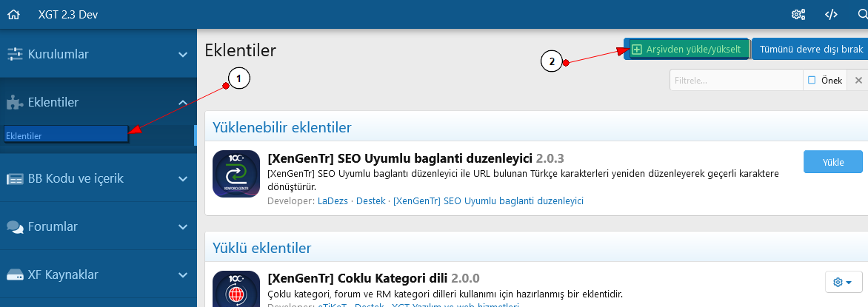Go to the admin home icon

13,15
